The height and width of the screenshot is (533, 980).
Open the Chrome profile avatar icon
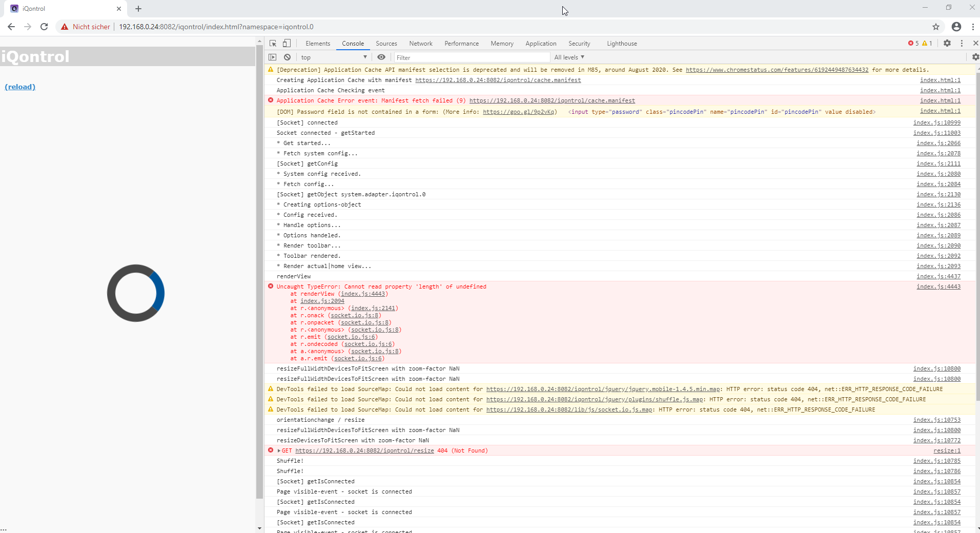click(956, 27)
